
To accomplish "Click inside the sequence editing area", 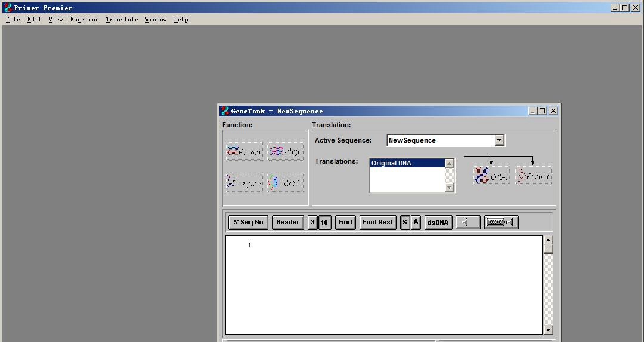I will [x=384, y=285].
